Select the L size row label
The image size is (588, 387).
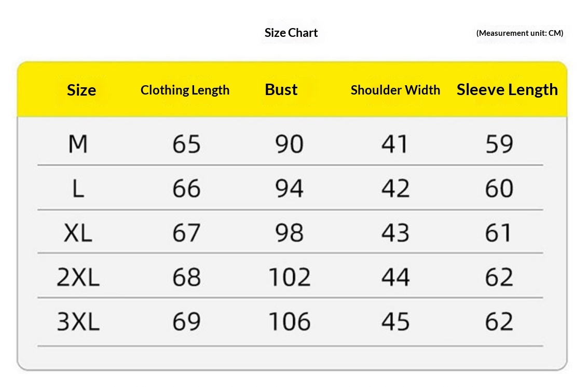click(x=78, y=189)
